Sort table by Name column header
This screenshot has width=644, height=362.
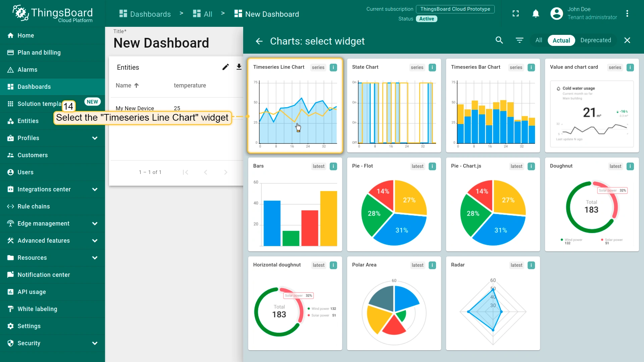tap(123, 85)
